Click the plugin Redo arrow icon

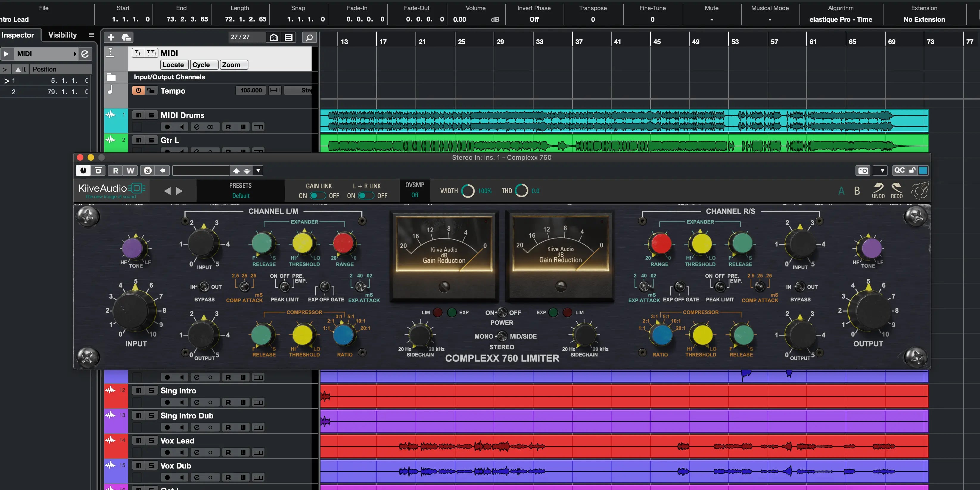(x=897, y=187)
